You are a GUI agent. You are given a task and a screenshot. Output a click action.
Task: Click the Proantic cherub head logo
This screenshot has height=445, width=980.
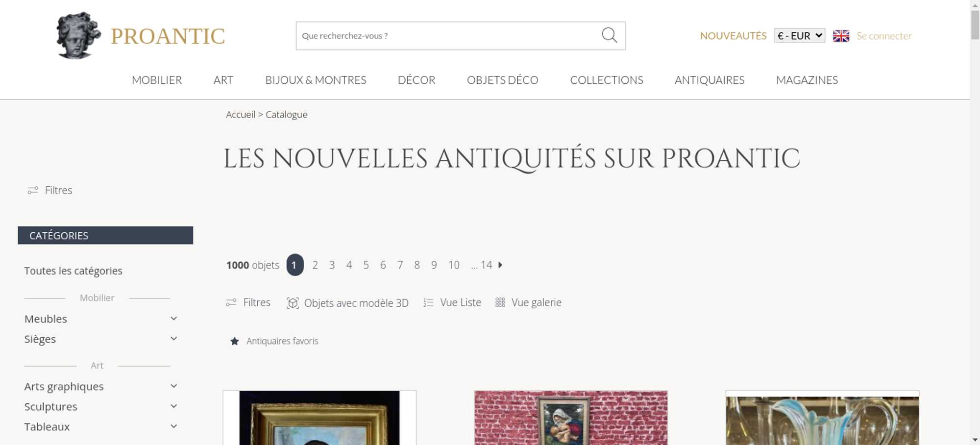tap(78, 35)
